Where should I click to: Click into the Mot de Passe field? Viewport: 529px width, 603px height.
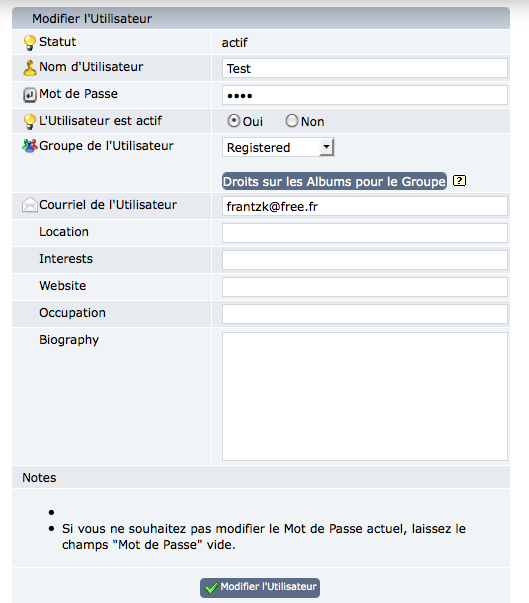click(x=364, y=95)
